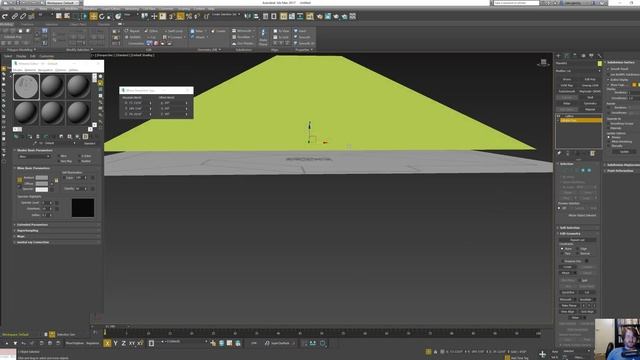Activate the Select and Move tool

point(93,16)
